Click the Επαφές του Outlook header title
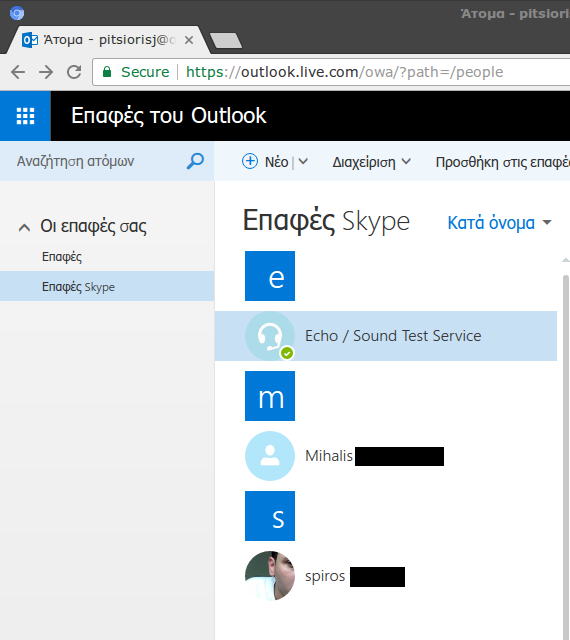Image resolution: width=570 pixels, height=640 pixels. [x=169, y=116]
